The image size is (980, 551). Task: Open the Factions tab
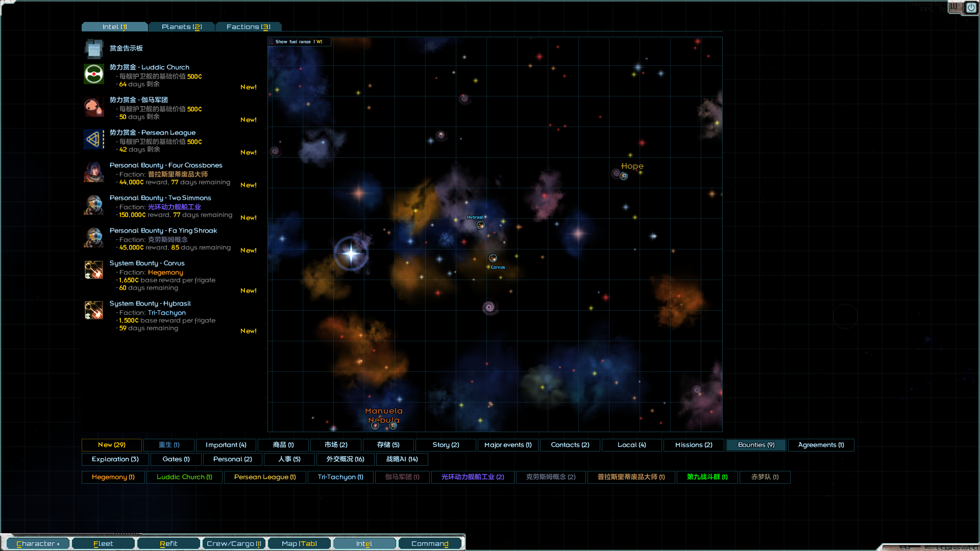point(248,27)
